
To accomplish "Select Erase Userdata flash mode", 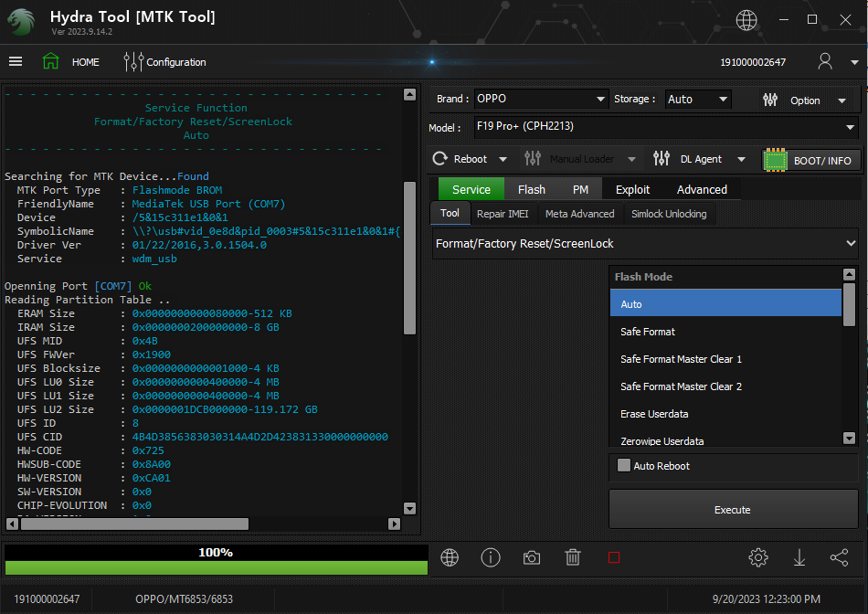I will click(725, 414).
